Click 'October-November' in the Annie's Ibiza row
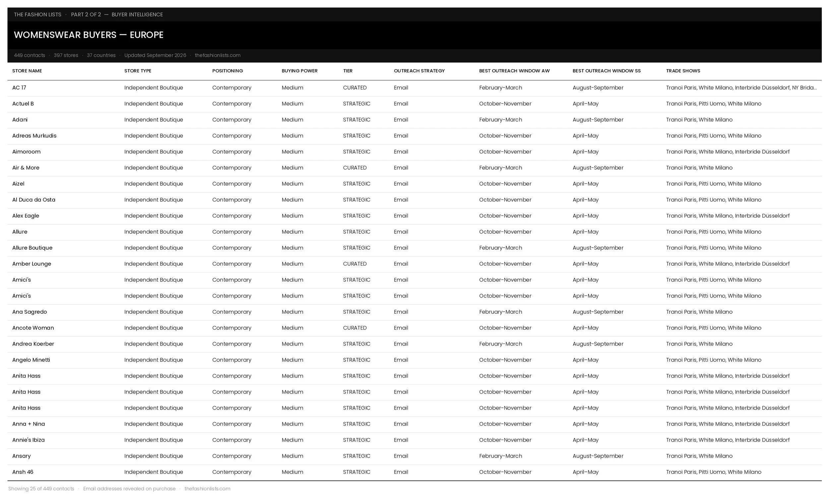Viewport: 829px width, 504px height. 505,440
